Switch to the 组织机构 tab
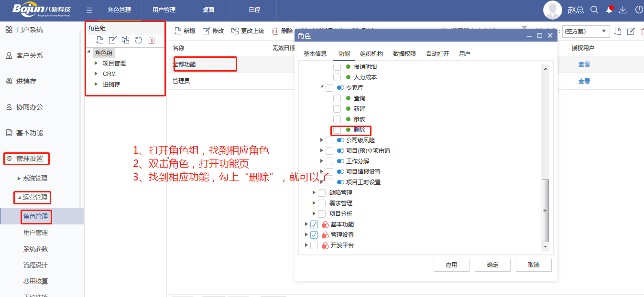This screenshot has width=644, height=297. [371, 54]
